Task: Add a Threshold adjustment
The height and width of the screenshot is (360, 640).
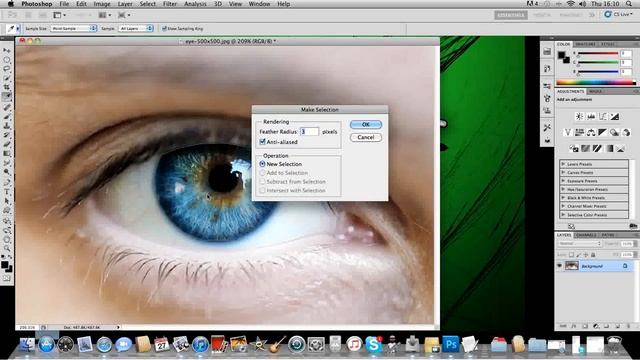Action: coord(597,148)
